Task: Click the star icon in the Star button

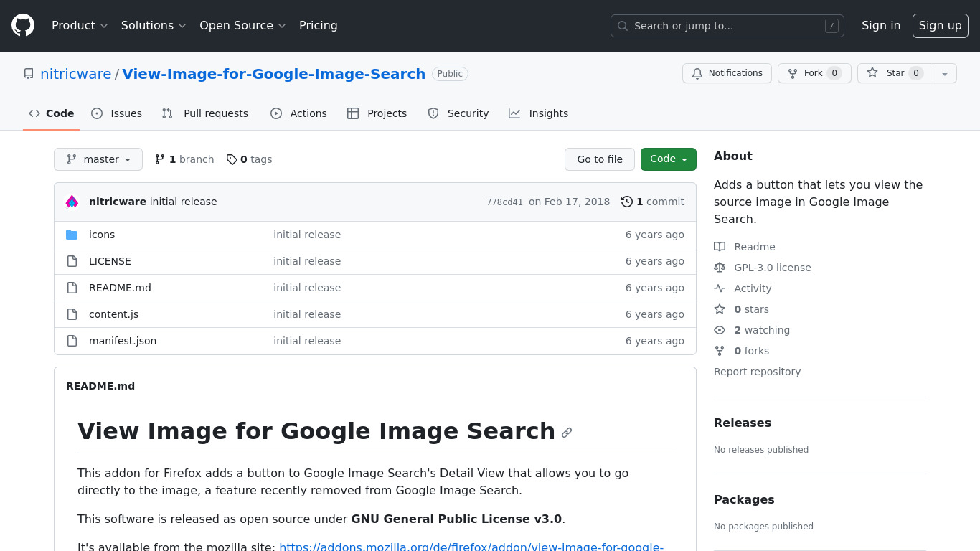Action: click(x=872, y=72)
